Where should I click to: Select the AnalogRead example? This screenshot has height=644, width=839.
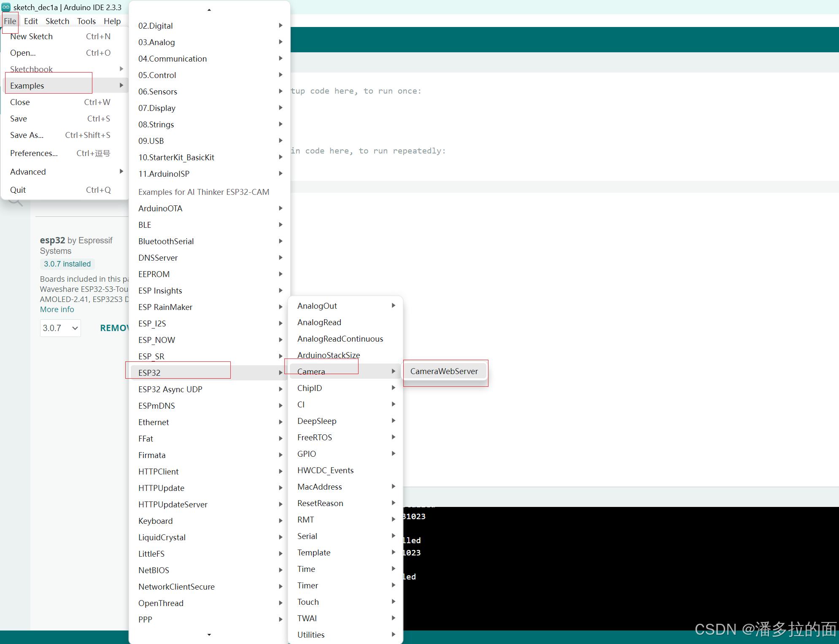point(319,323)
